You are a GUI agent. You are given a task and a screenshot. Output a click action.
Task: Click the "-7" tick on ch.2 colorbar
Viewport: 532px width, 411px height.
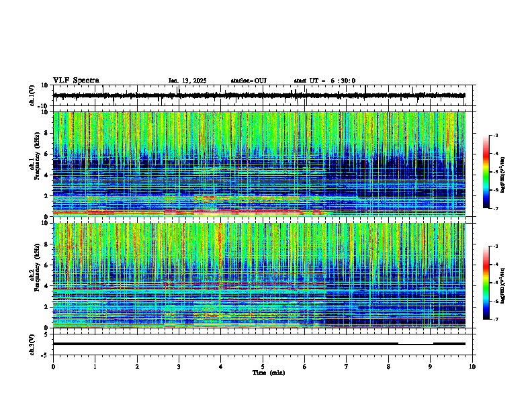495,319
